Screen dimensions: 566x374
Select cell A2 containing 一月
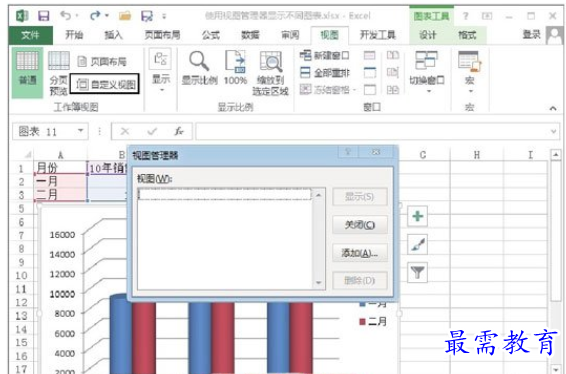coord(61,182)
